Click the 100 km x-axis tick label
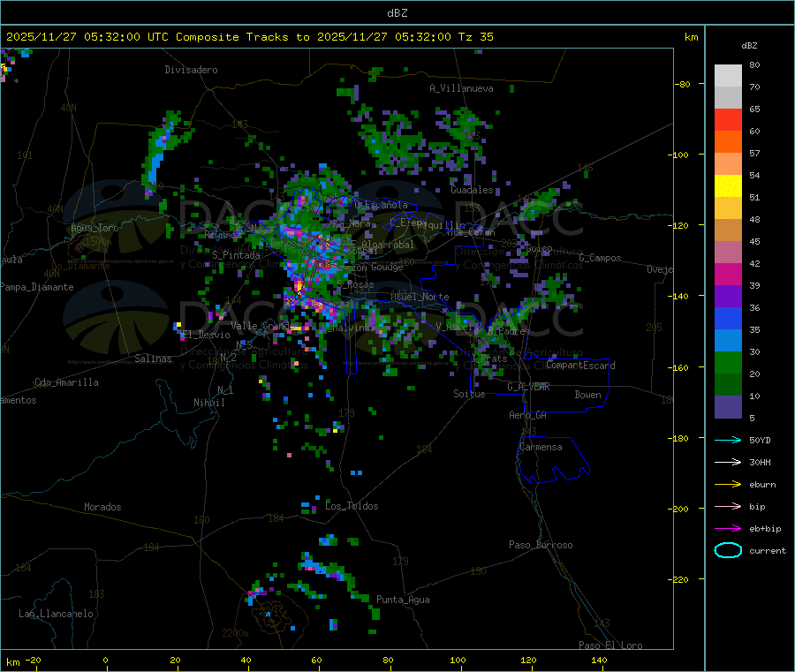The width and height of the screenshot is (795, 672). (x=458, y=660)
